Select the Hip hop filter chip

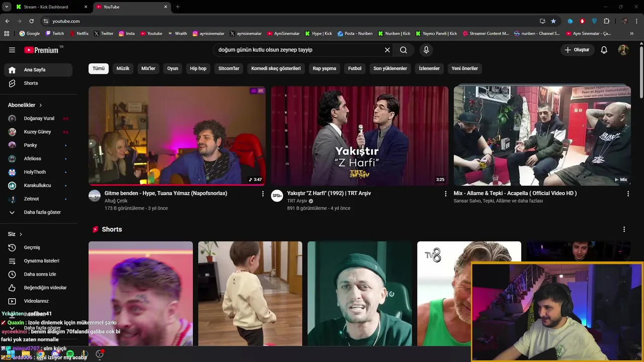pyautogui.click(x=198, y=68)
